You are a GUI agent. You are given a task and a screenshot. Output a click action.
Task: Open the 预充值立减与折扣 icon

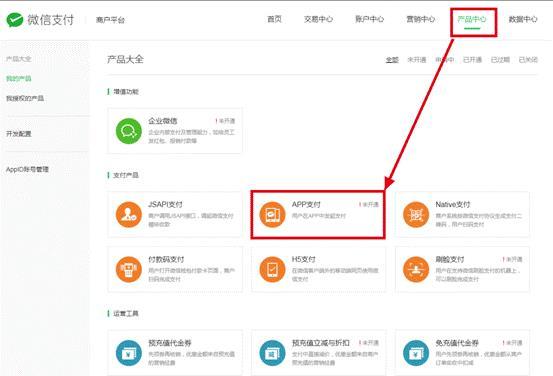click(272, 353)
